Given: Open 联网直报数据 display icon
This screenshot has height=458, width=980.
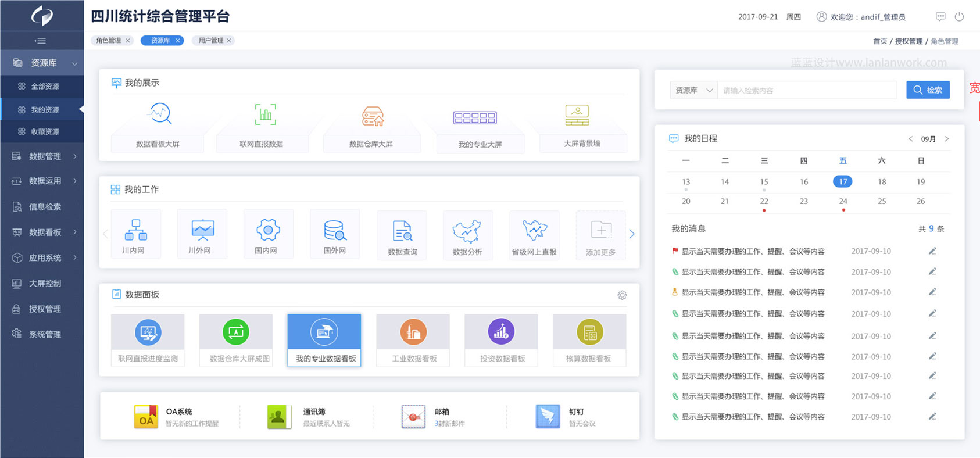Looking at the screenshot, I should pos(265,114).
